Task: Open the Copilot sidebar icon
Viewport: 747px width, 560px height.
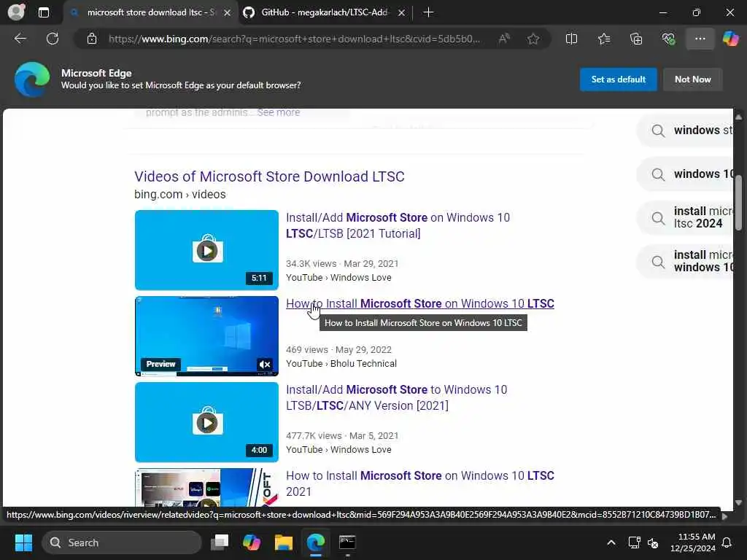Action: tap(730, 39)
